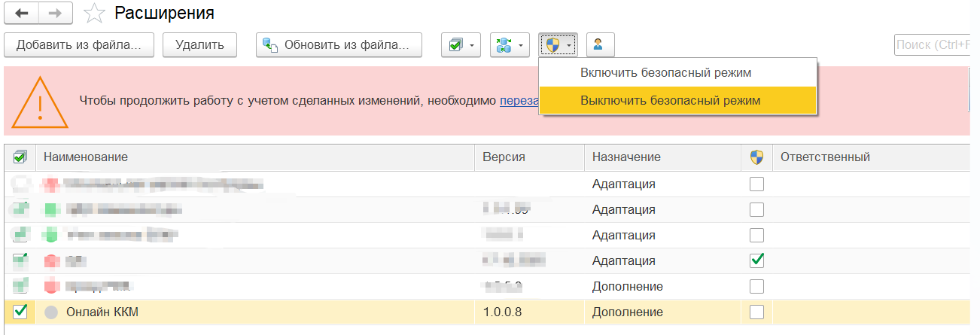The height and width of the screenshot is (335, 980).
Task: Click the select-all checkmark column header icon
Action: (20, 157)
